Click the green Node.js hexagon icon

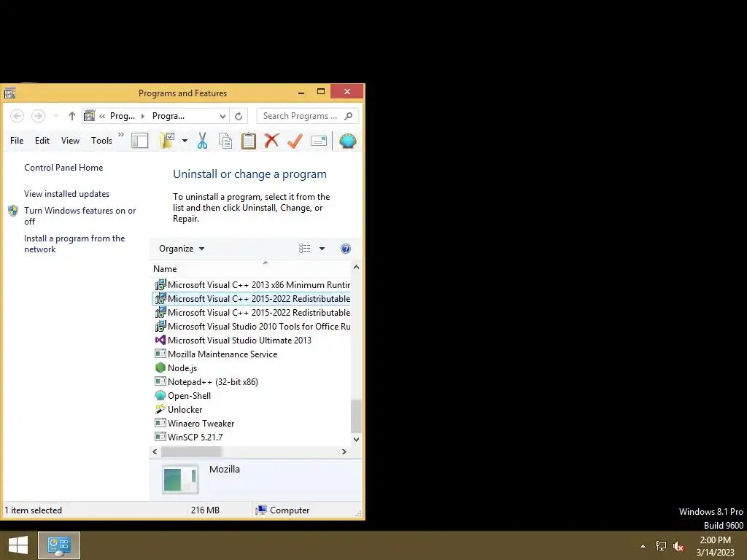pyautogui.click(x=160, y=367)
